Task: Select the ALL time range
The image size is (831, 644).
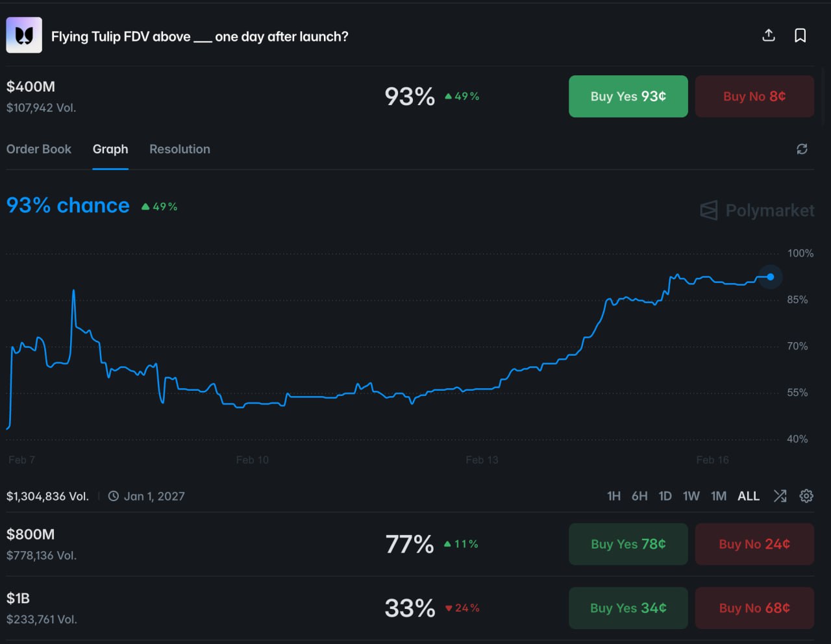Action: pos(748,496)
